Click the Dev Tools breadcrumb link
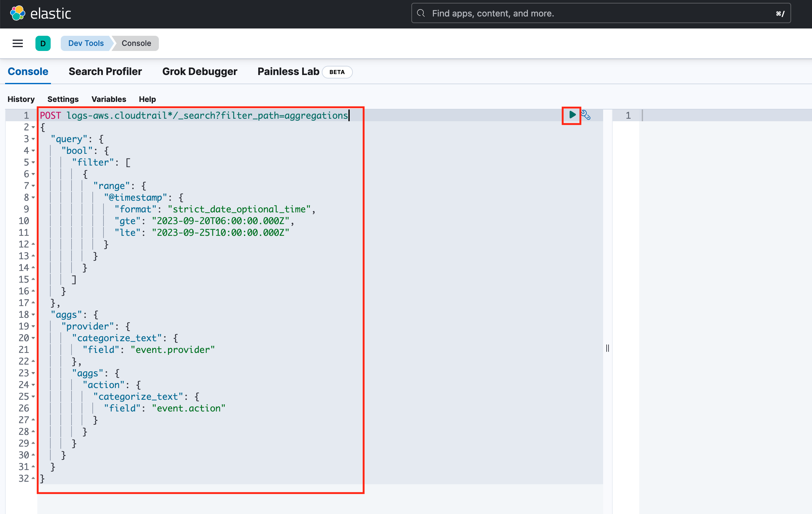The width and height of the screenshot is (812, 514). tap(86, 43)
